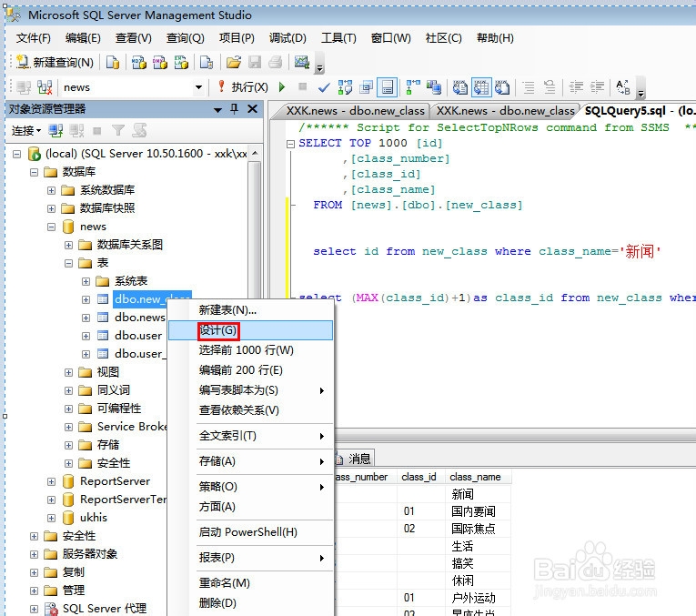Click the New Query button
Screen dimensions: 696x616
tap(55, 63)
